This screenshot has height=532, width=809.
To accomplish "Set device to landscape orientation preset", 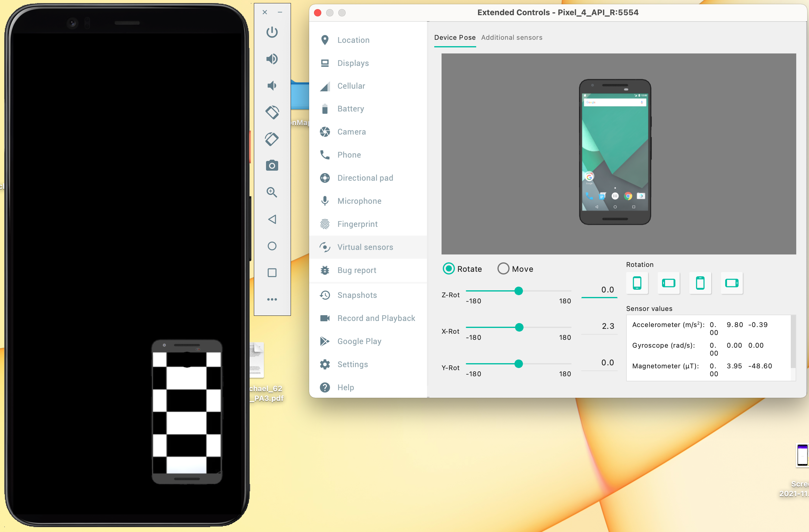I will tap(668, 283).
